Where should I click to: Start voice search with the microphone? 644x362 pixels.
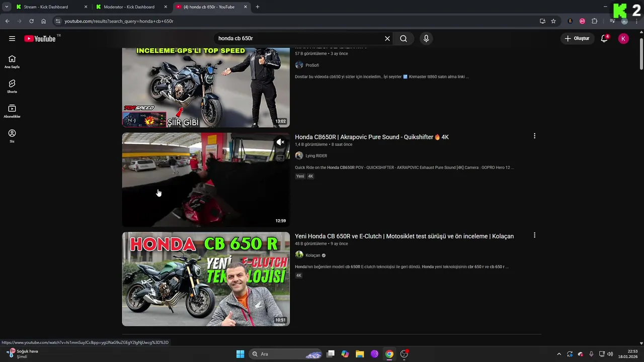point(426,39)
